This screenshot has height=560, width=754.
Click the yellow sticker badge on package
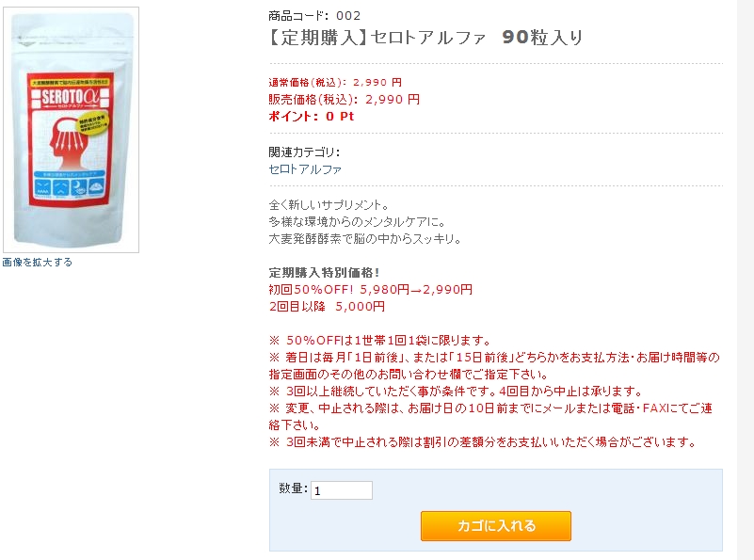(x=92, y=122)
